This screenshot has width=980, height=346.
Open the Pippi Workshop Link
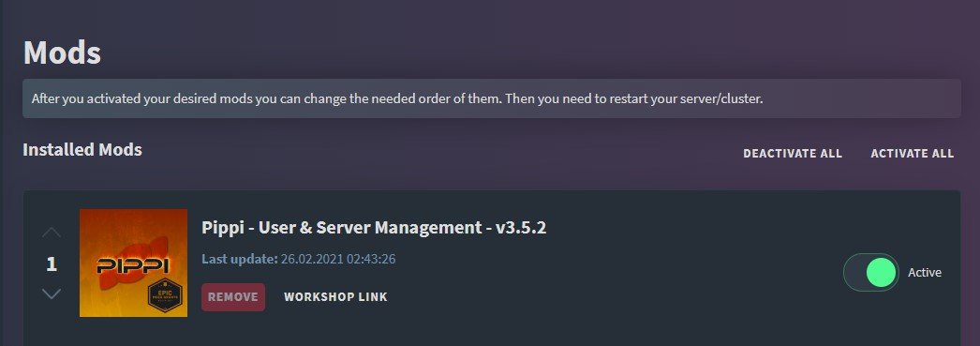coord(335,296)
